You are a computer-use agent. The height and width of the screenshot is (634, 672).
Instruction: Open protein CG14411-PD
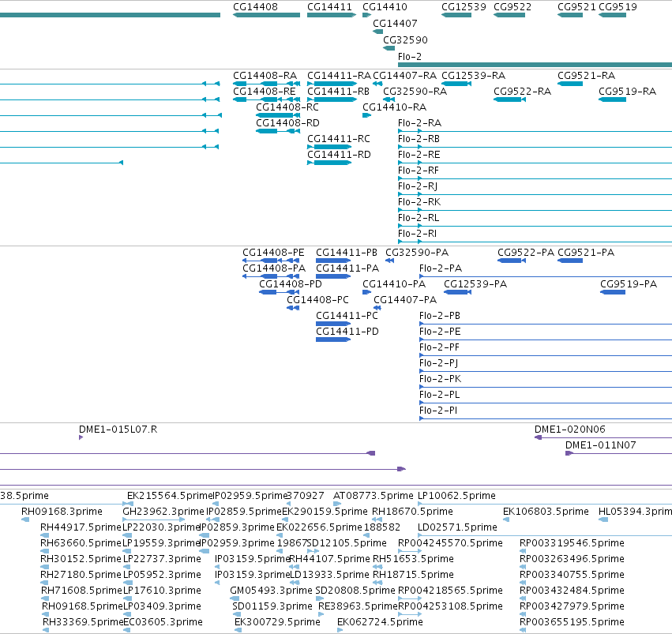pyautogui.click(x=347, y=332)
